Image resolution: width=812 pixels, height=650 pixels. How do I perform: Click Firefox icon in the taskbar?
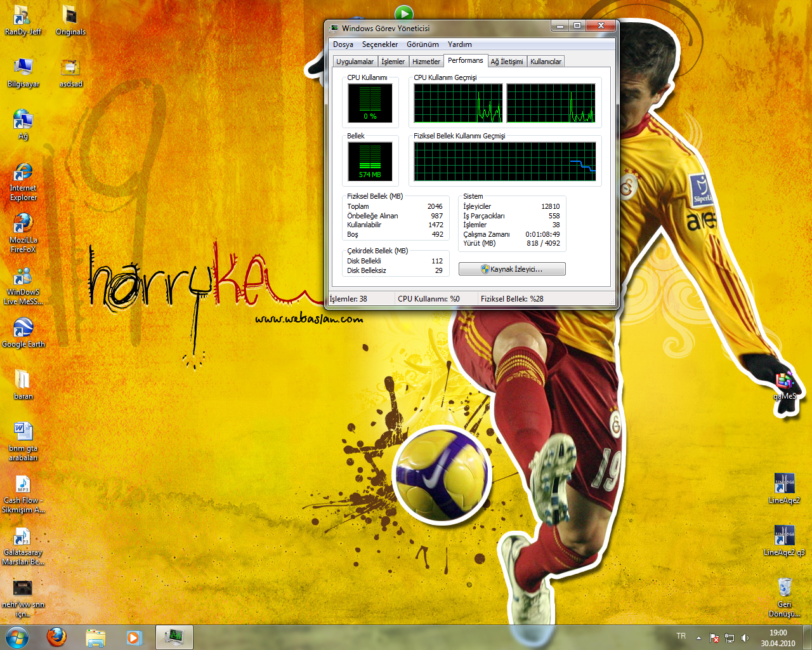coord(56,637)
